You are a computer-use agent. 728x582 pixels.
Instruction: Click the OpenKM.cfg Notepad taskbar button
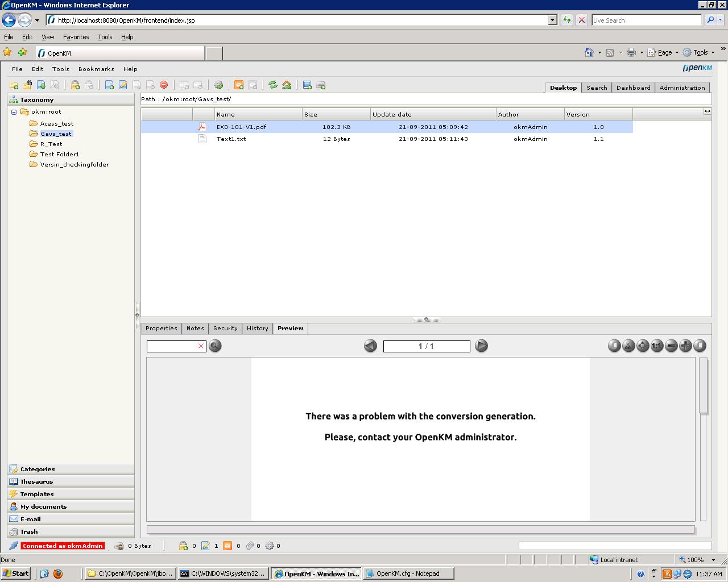click(x=408, y=573)
